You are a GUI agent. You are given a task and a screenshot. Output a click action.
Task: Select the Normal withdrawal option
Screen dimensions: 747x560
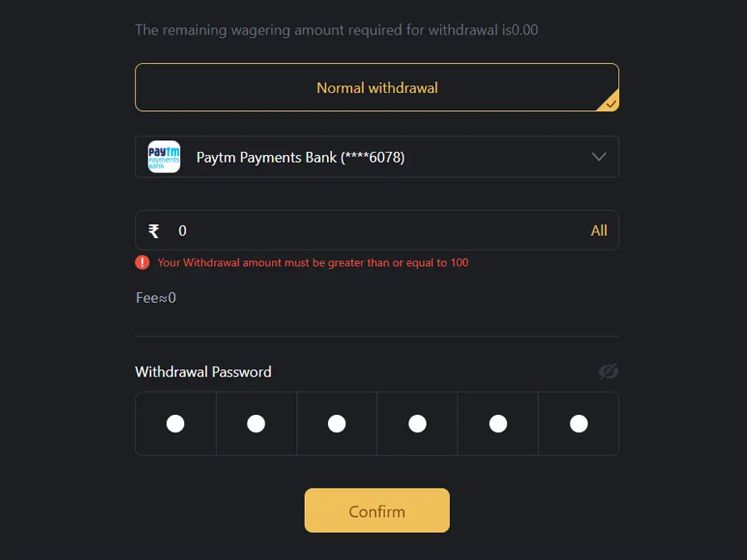377,87
